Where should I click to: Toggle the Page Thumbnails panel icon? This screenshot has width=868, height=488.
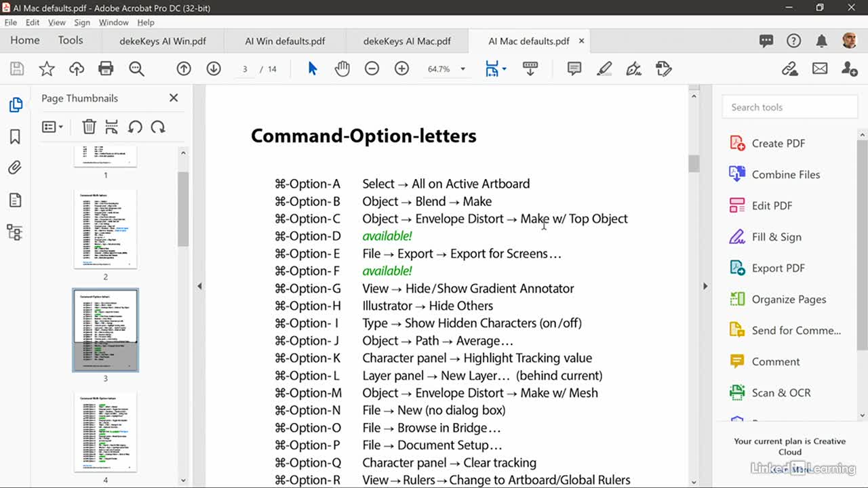click(15, 105)
